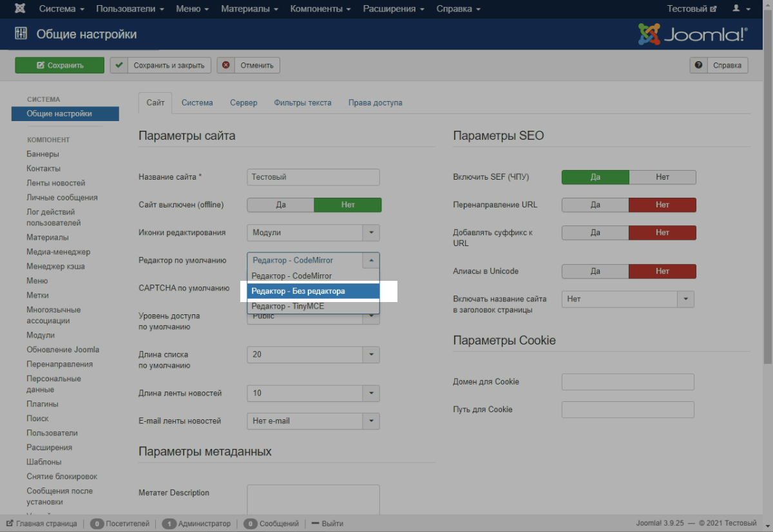Open the Компоненты top menu

pos(320,9)
